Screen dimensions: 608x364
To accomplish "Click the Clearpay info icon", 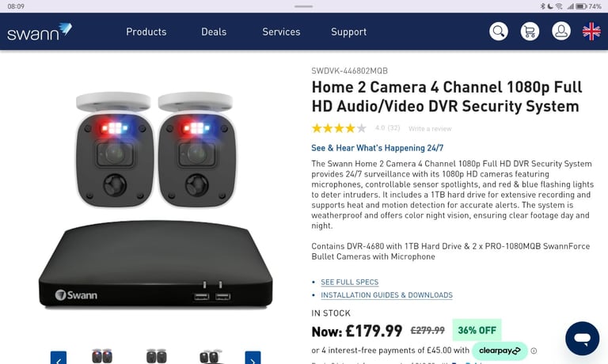I will tap(534, 351).
